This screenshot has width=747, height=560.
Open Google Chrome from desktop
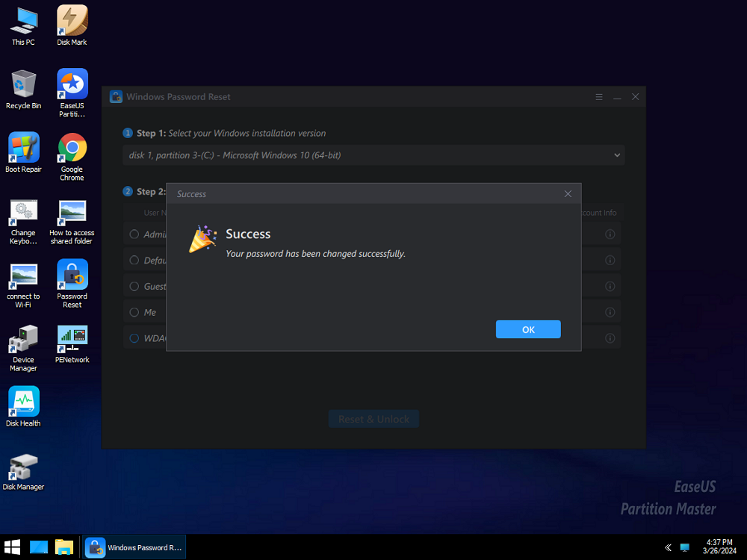(72, 149)
